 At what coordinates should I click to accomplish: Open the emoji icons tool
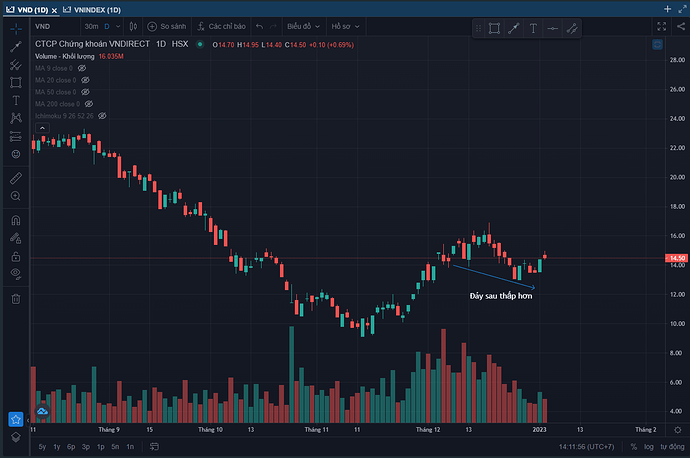(16, 154)
